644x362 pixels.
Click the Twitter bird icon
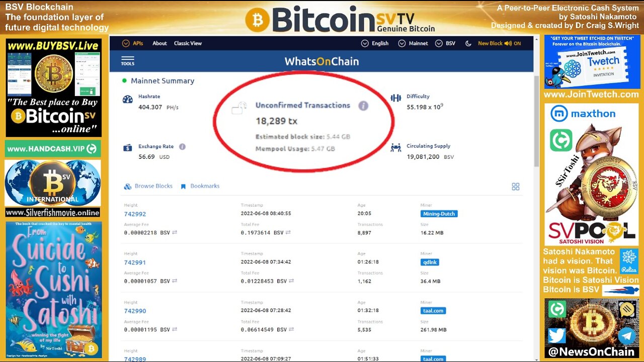[557, 336]
